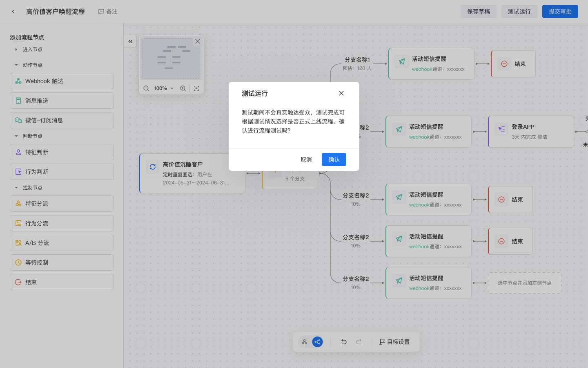Confirm the test run dialog

coord(334,159)
